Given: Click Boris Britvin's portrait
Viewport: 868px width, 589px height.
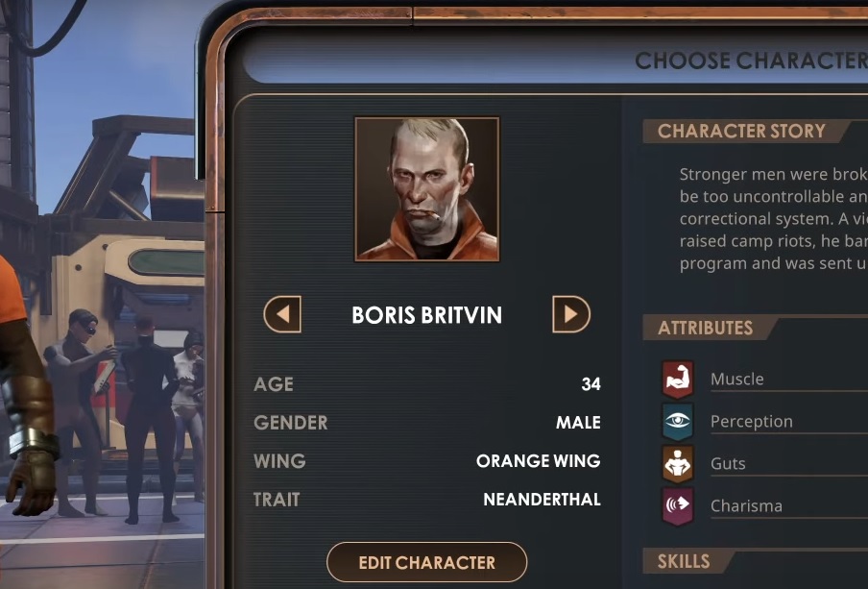Looking at the screenshot, I should tap(427, 189).
